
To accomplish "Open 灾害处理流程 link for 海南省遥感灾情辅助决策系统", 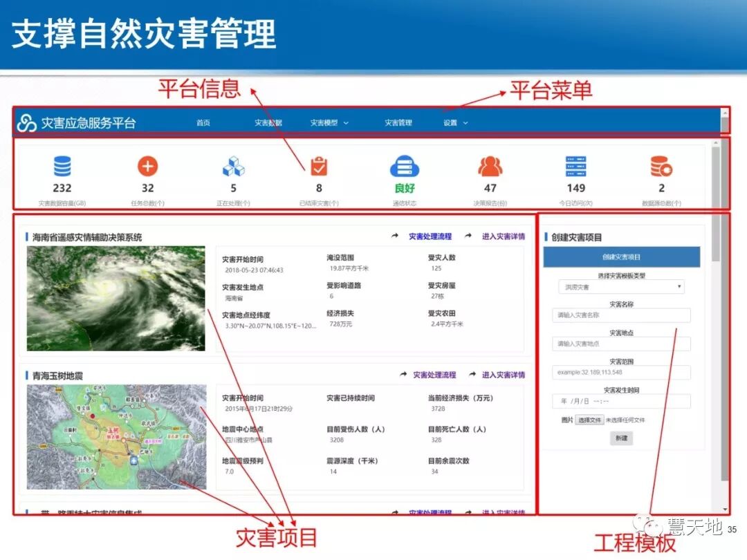I will click(x=430, y=236).
